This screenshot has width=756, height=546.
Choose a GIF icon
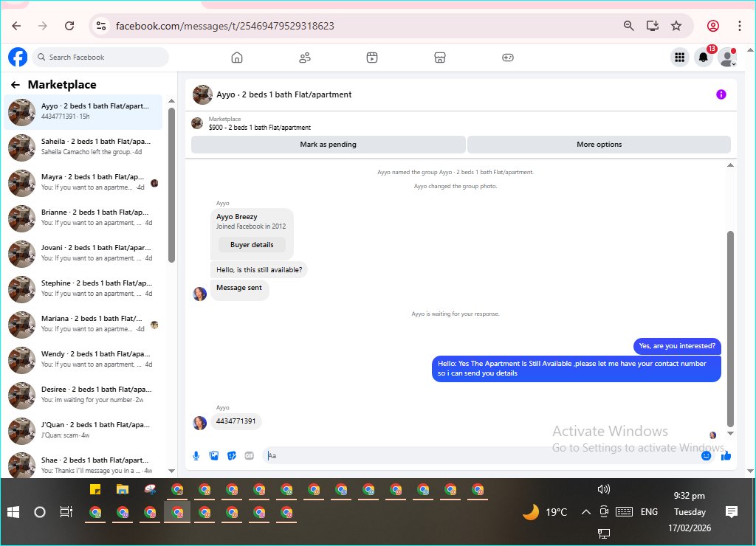click(250, 455)
